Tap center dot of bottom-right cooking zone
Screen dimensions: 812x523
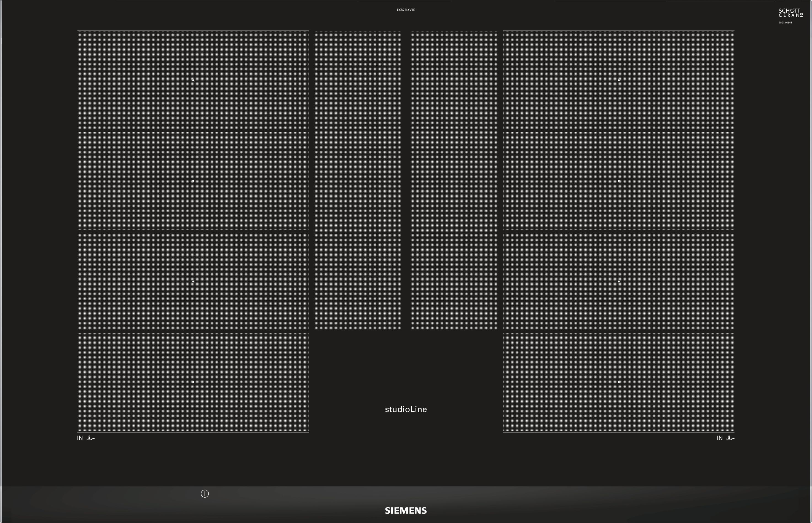pyautogui.click(x=618, y=382)
